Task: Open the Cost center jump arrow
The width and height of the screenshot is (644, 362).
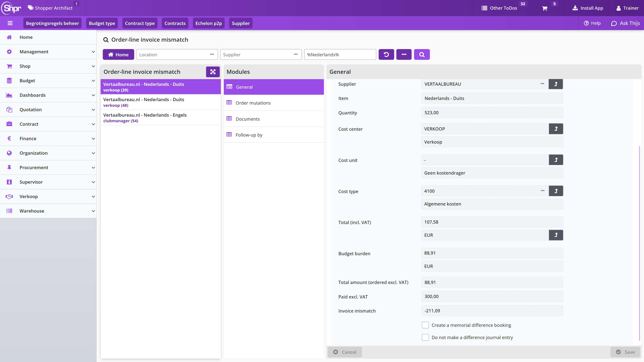Action: click(x=556, y=129)
